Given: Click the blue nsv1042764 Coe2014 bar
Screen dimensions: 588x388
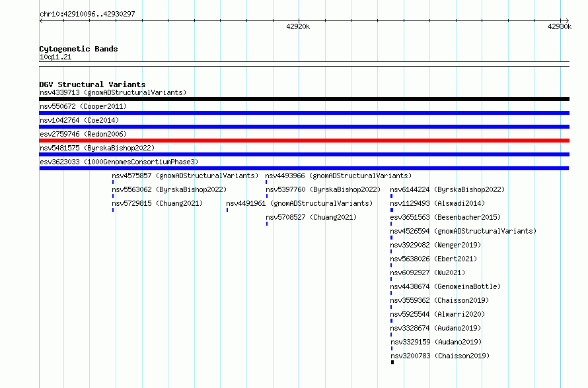Looking at the screenshot, I should click(304, 127).
